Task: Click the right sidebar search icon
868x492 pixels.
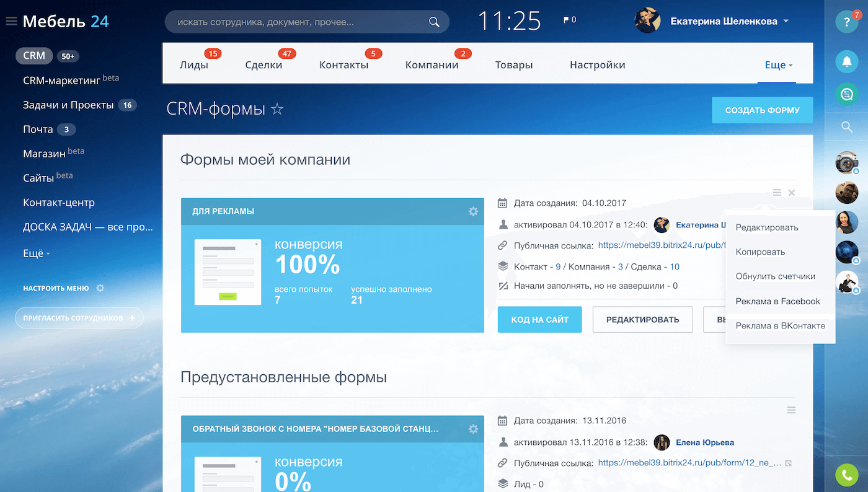Action: pyautogui.click(x=846, y=127)
